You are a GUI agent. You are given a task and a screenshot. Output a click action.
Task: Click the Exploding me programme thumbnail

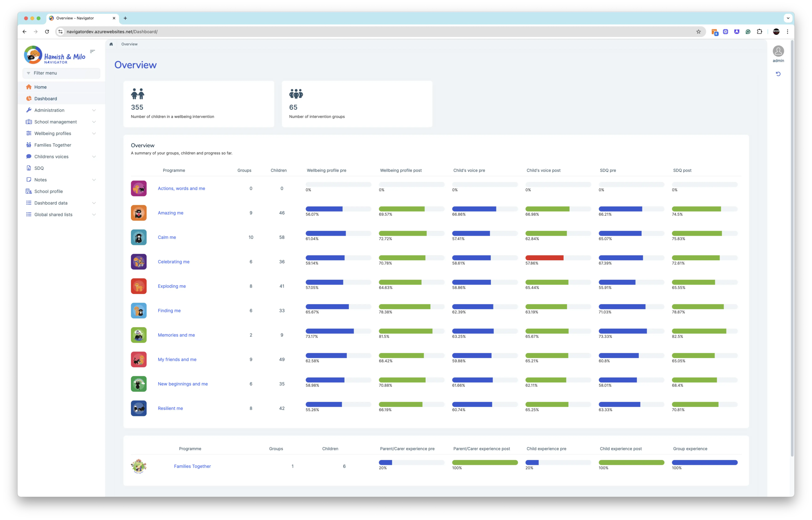[x=139, y=286]
